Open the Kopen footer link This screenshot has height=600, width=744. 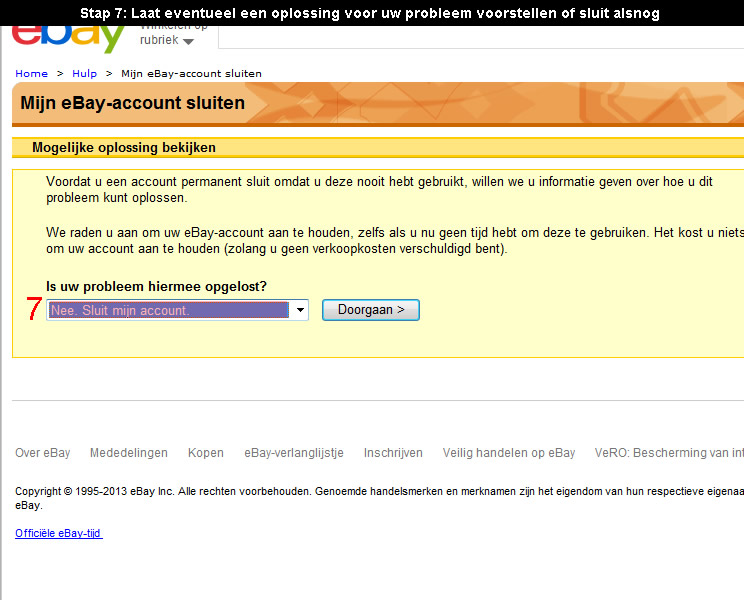click(x=205, y=453)
